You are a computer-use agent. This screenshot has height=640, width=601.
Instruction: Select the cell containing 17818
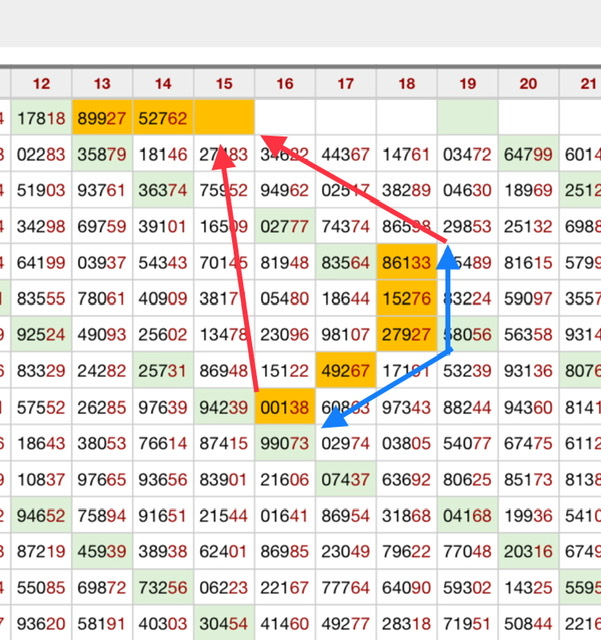(41, 118)
